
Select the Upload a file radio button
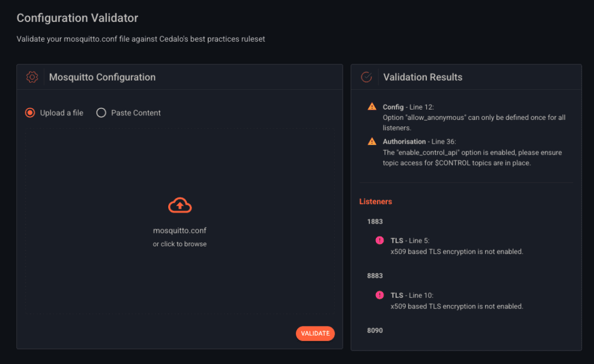[x=30, y=112]
